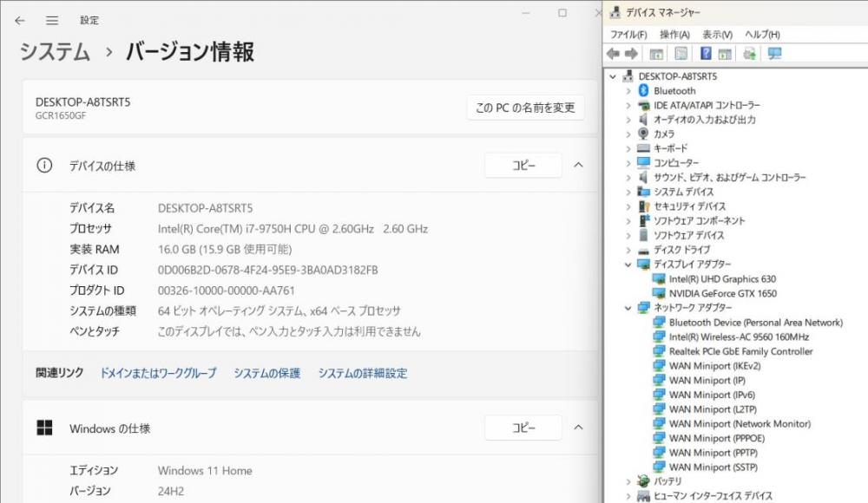Collapse the ディスプレイ アダプター node
The height and width of the screenshot is (503, 868).
(x=628, y=265)
